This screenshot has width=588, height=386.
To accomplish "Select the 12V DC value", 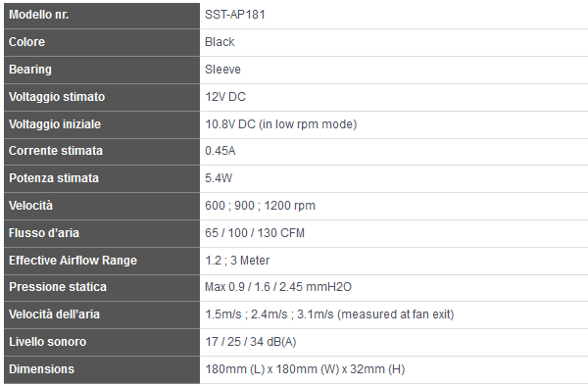I will (x=225, y=97).
